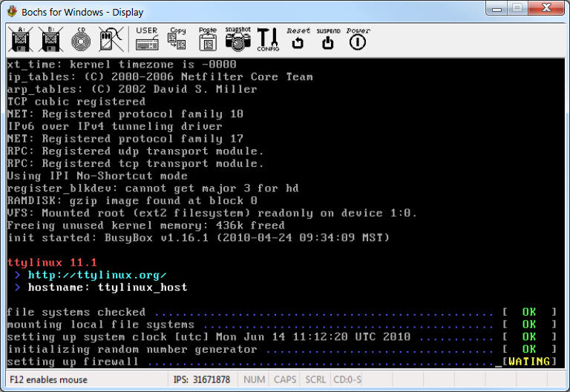570x392 pixels.
Task: Click the 'F12 enables mouse' status text
Action: point(48,379)
